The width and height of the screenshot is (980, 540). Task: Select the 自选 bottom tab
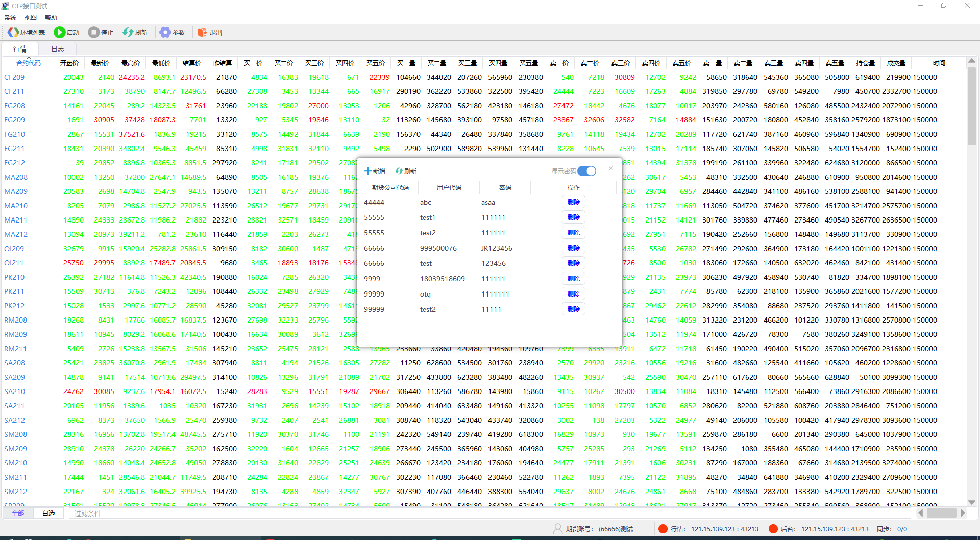pos(48,513)
